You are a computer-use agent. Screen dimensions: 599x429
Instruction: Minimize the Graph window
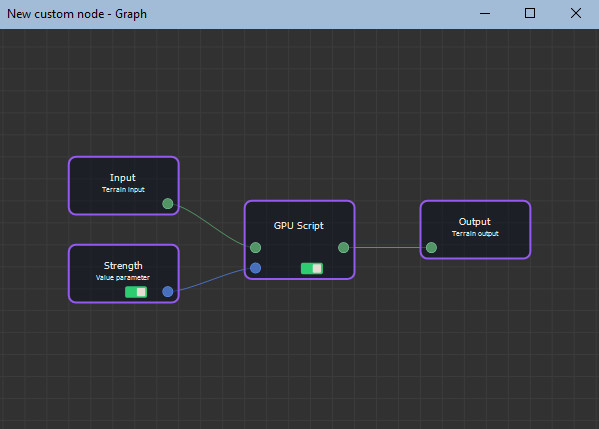(x=485, y=14)
